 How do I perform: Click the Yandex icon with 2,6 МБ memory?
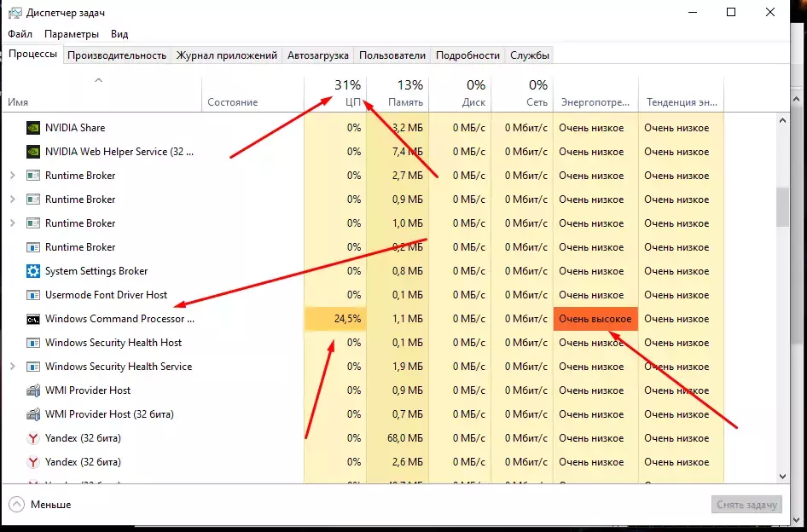(x=33, y=462)
